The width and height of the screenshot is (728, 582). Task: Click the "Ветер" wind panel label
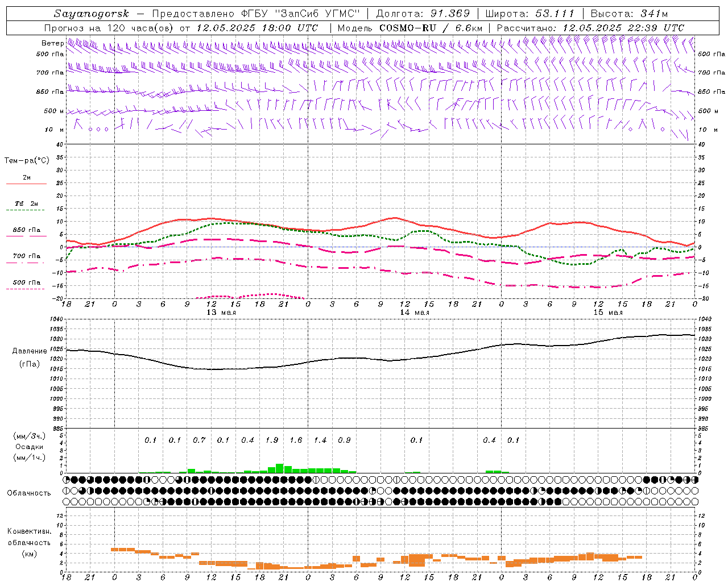tap(53, 43)
